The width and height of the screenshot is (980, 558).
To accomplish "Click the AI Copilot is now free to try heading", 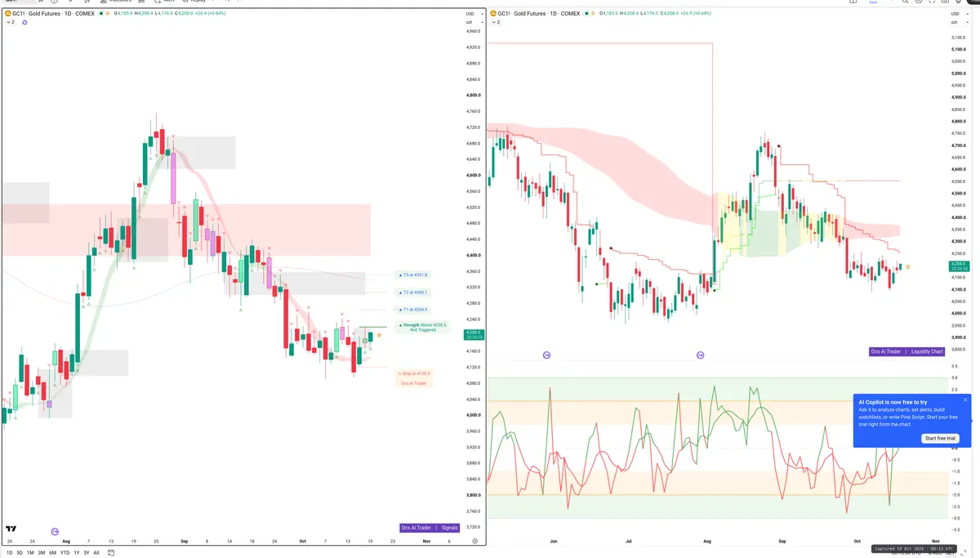I will (893, 402).
